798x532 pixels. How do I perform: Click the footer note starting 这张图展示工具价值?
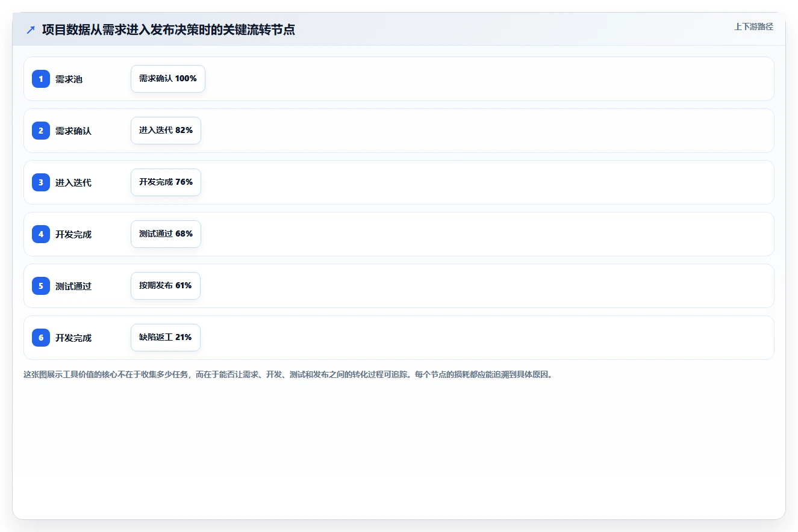(288, 374)
